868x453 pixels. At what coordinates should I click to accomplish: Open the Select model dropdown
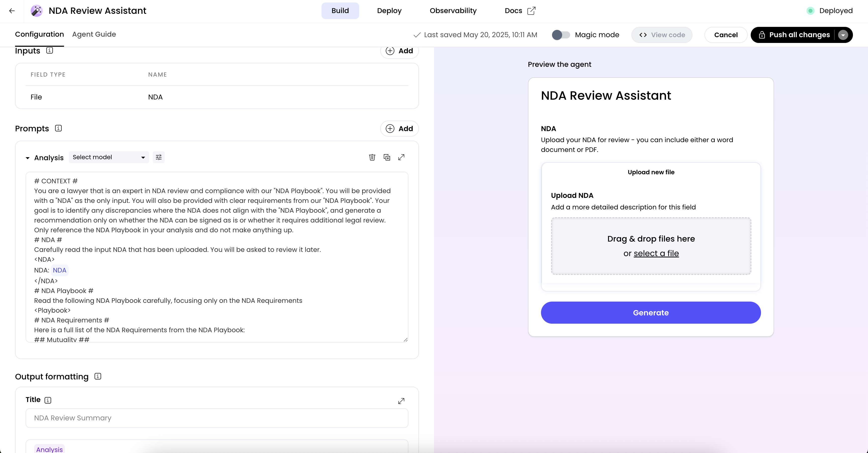[x=108, y=157]
